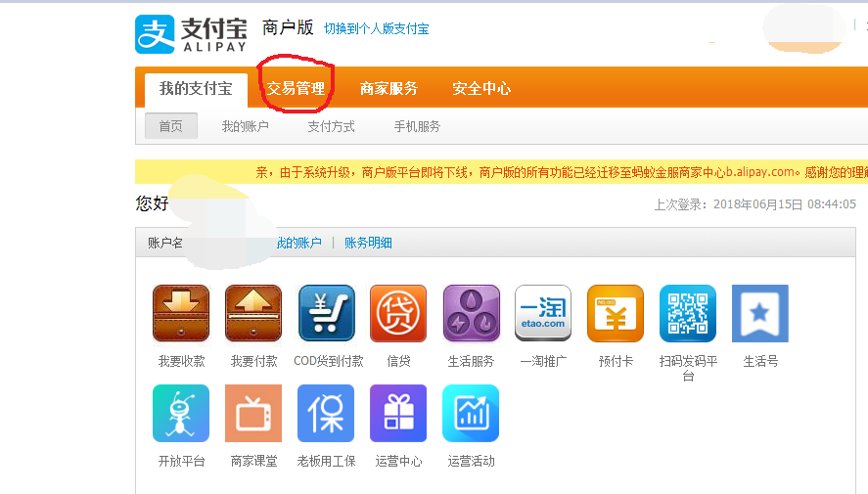Switch to the 我的支付宝 tab
868x494 pixels.
196,88
